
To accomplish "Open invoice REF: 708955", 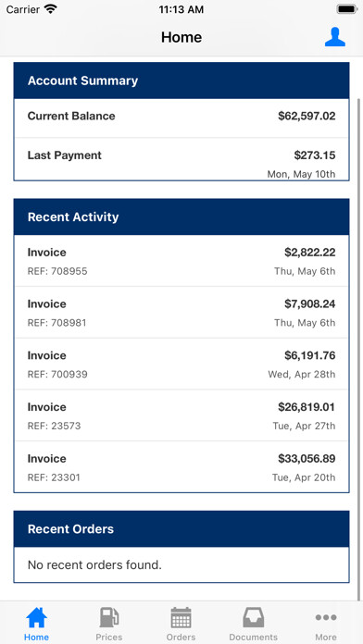I will [x=181, y=261].
